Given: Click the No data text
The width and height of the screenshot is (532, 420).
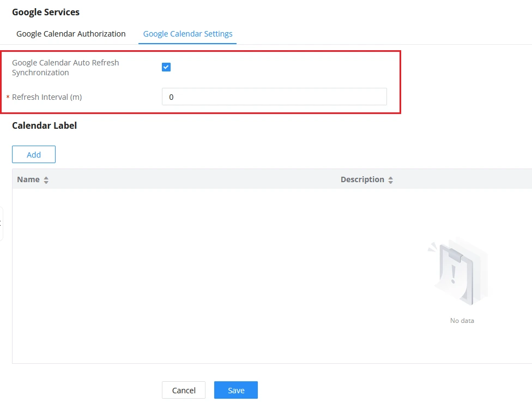Looking at the screenshot, I should click(462, 321).
